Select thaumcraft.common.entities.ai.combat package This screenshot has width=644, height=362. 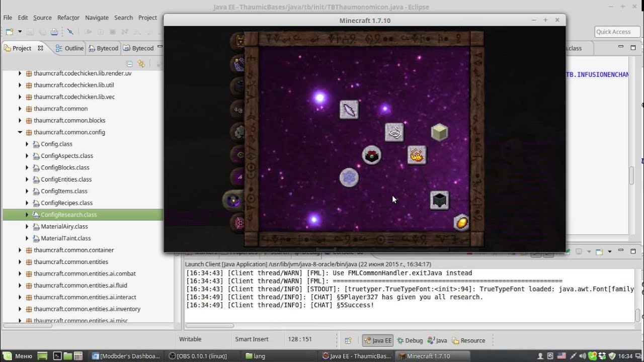(85, 274)
